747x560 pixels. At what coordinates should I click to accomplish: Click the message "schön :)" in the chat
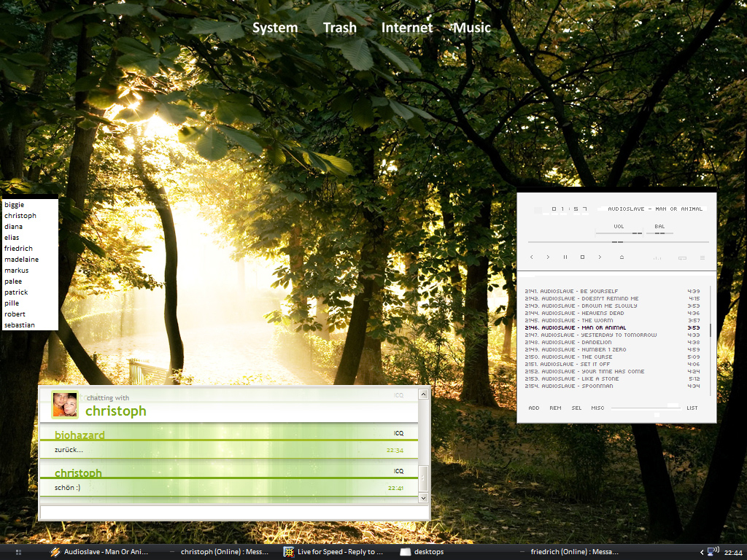(x=68, y=488)
